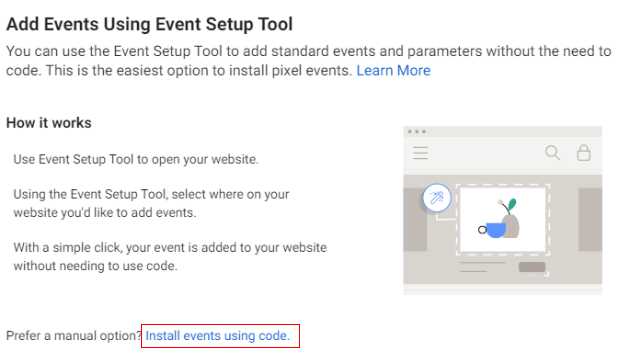This screenshot has width=630, height=363.
Task: Click the magnifier search icon in illustration
Action: click(552, 153)
